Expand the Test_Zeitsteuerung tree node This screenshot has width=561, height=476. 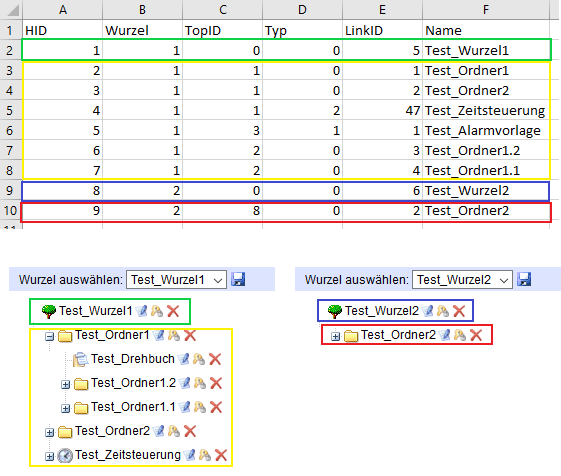click(49, 456)
